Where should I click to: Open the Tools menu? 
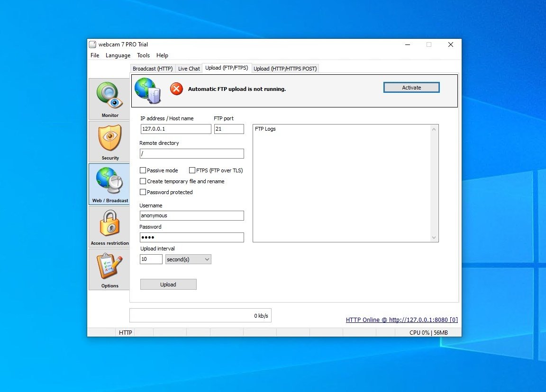pyautogui.click(x=144, y=55)
